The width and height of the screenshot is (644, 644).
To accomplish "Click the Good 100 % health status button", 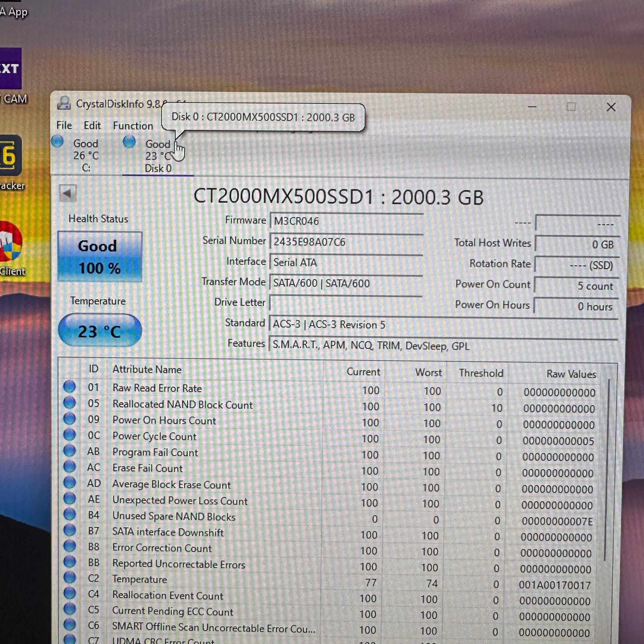I will pyautogui.click(x=100, y=257).
